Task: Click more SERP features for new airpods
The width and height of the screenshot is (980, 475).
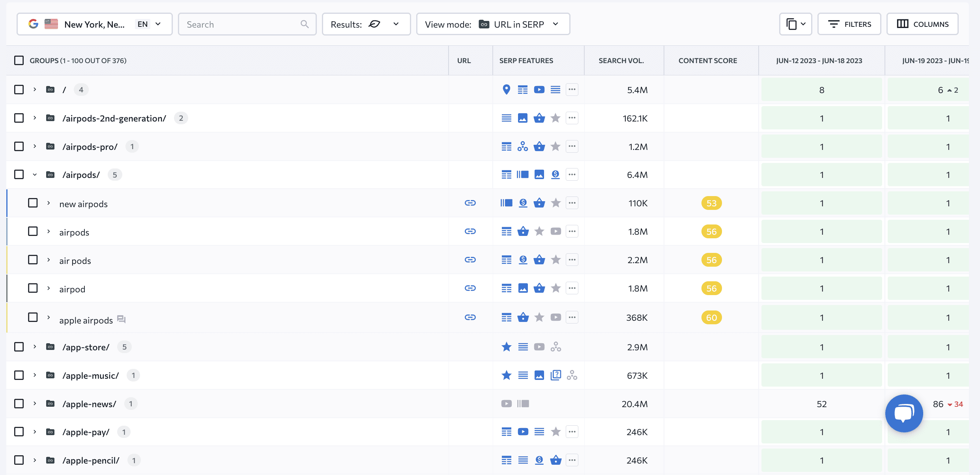Action: click(x=572, y=203)
